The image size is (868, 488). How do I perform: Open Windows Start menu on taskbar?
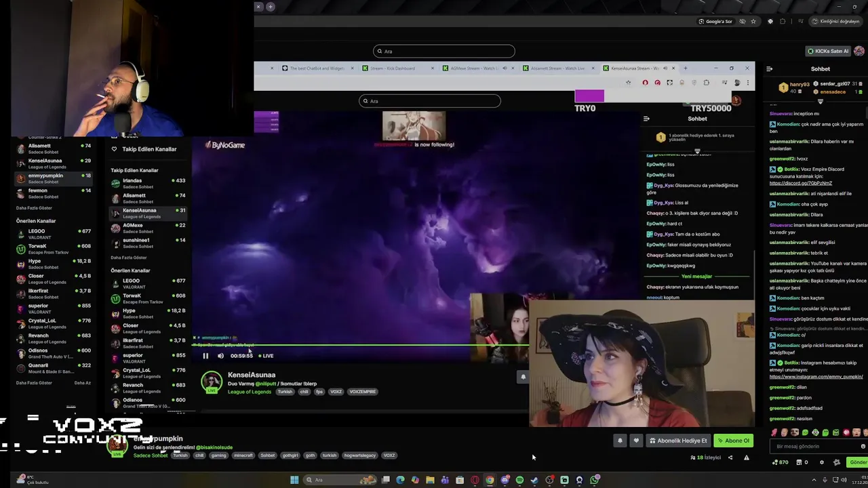294,480
